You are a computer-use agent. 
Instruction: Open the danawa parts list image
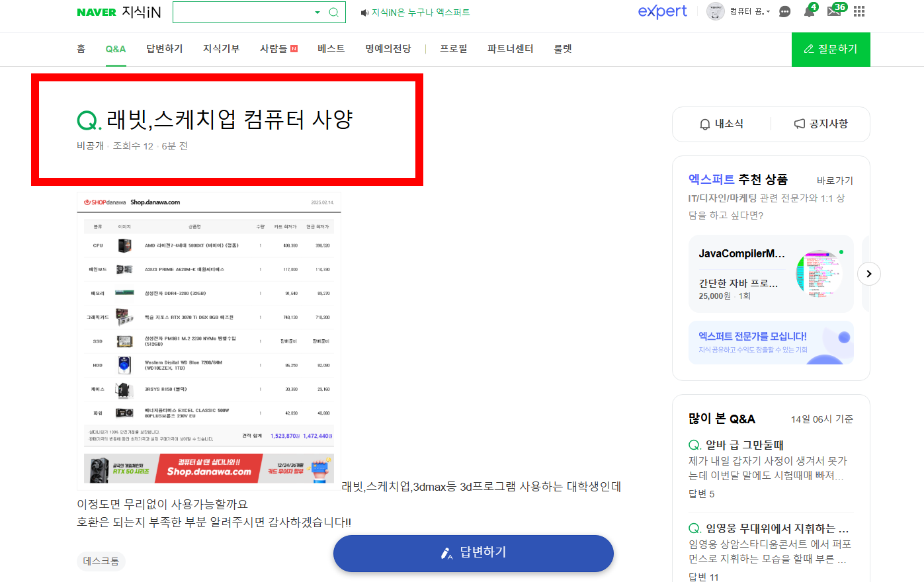click(x=209, y=341)
